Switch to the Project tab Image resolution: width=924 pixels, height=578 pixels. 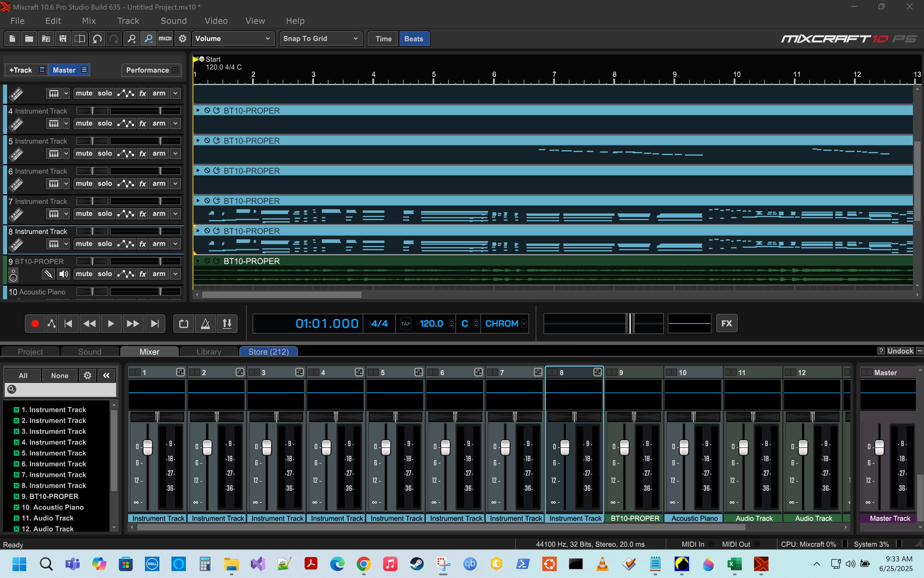(x=30, y=352)
